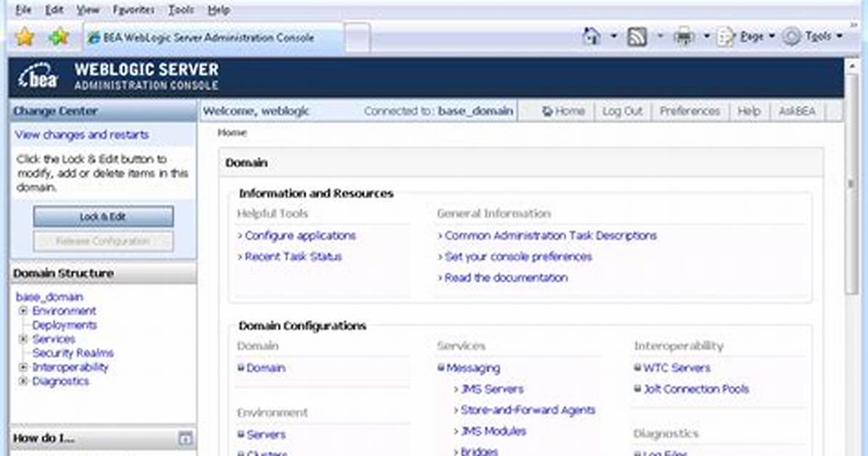868x456 pixels.
Task: Select base_domain in Domain Structure tree
Action: click(x=49, y=297)
